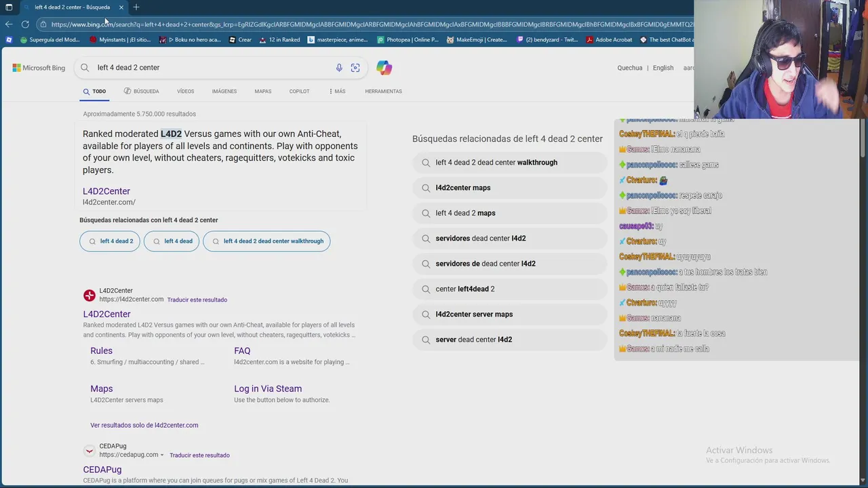The width and height of the screenshot is (868, 488).
Task: Select suggestion 'servidores de dead center l4d2'
Action: point(509,264)
